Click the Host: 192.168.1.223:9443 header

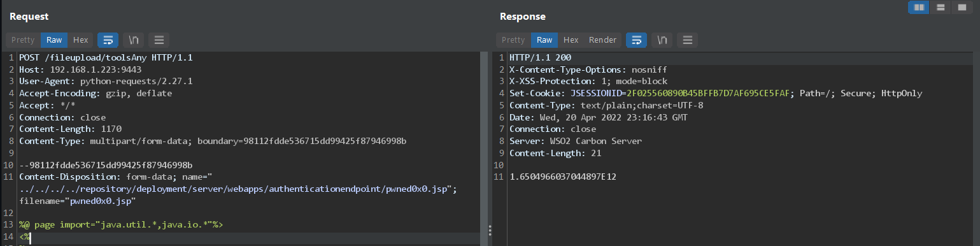[80, 69]
